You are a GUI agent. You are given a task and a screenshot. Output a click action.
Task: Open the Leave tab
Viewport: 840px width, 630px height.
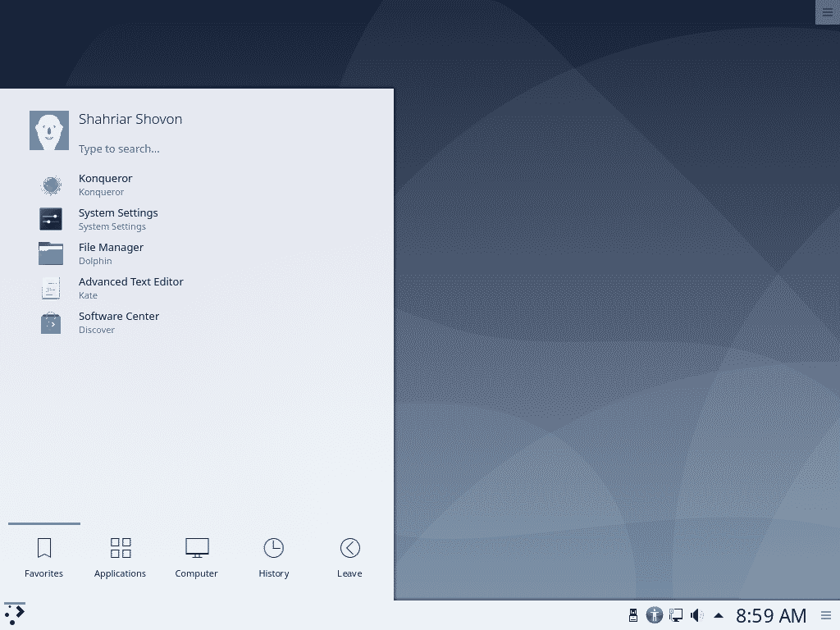[349, 557]
